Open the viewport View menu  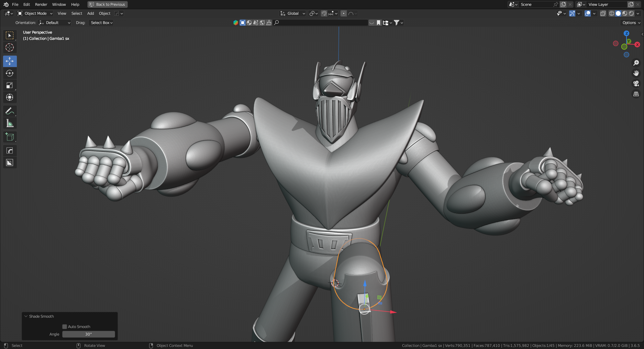point(62,13)
